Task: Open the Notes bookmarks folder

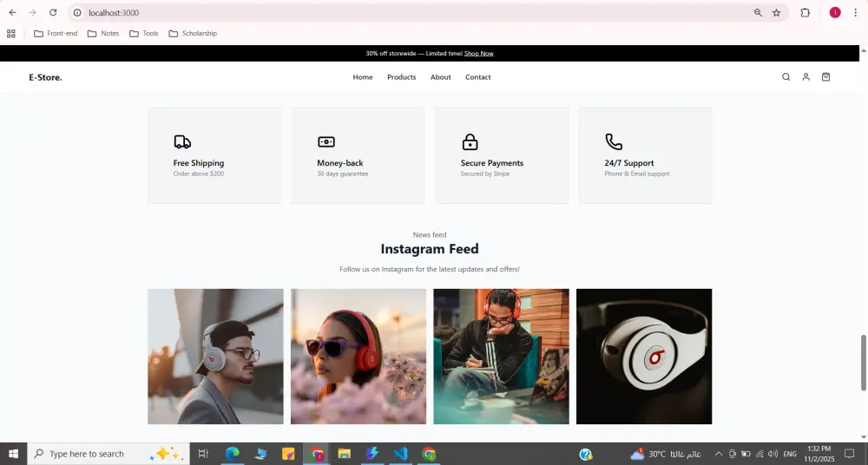Action: point(103,33)
